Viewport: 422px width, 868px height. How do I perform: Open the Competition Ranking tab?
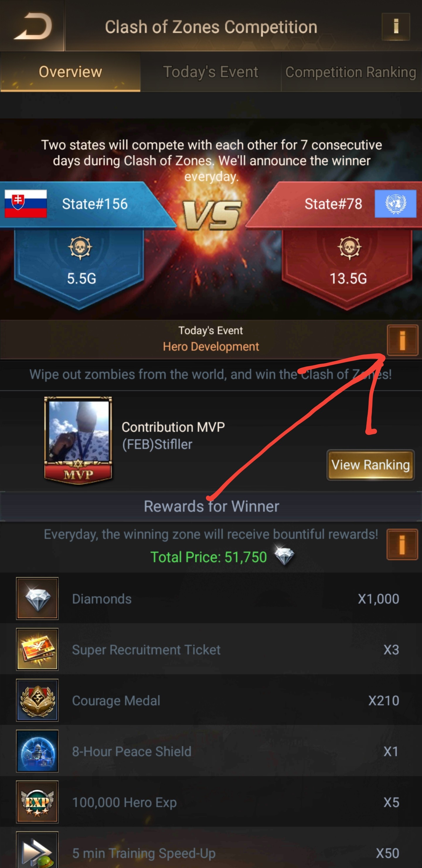[351, 72]
